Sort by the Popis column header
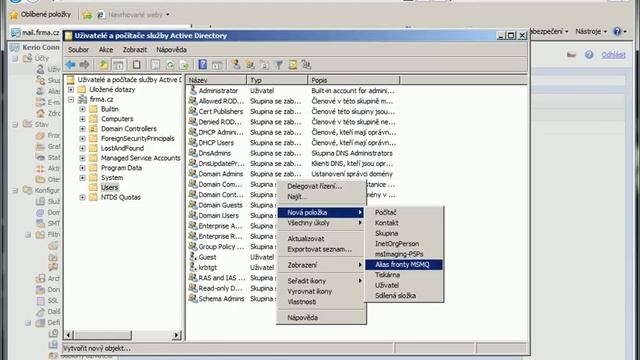 [x=353, y=80]
